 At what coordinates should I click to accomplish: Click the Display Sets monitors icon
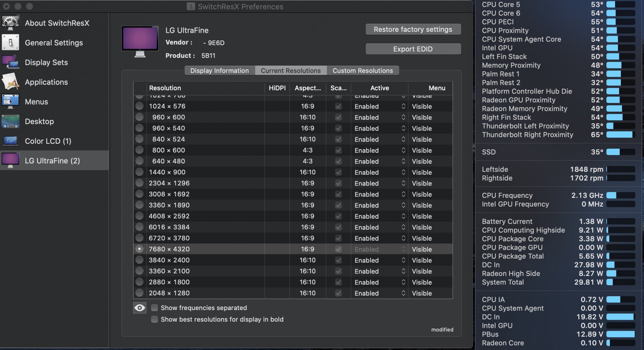10,62
